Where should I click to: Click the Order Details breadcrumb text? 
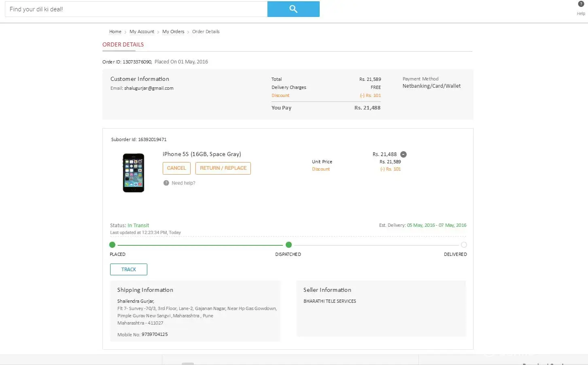coord(206,32)
